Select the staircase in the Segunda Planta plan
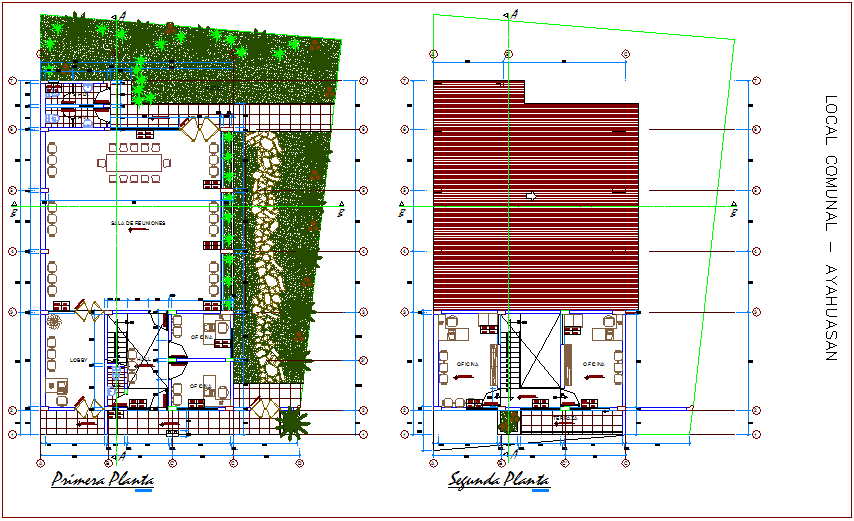 coord(510,359)
